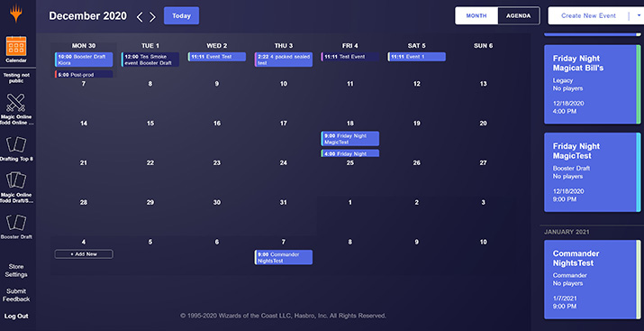Open 10:00 Booster Draft Kiora event
The width and height of the screenshot is (644, 331).
coord(84,60)
